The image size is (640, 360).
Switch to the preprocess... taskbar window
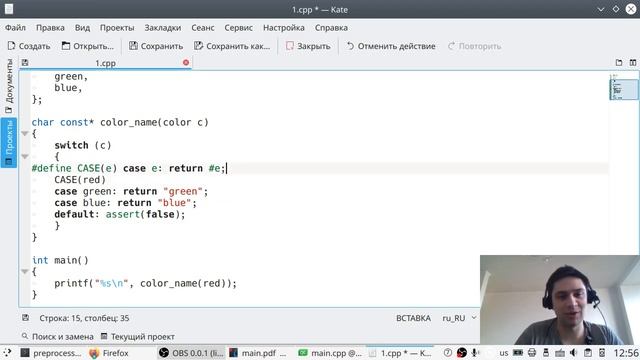tap(51, 353)
